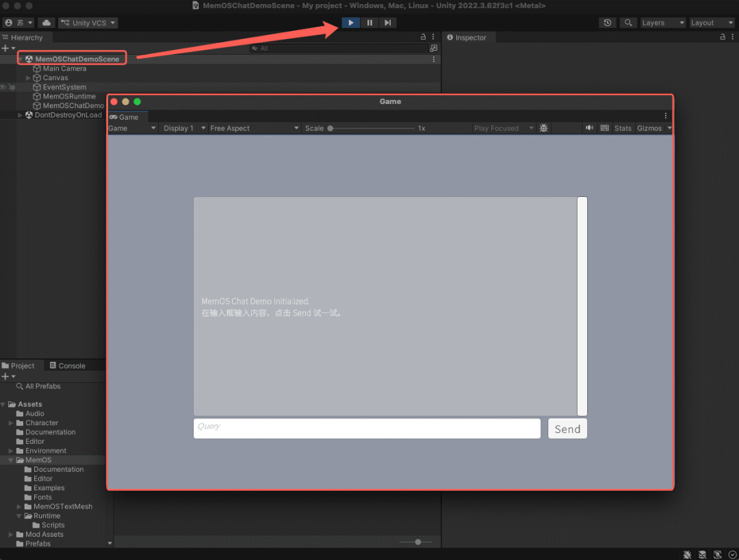Screen dimensions: 739x560
Task: Click the global search magnifier icon
Action: pos(628,23)
